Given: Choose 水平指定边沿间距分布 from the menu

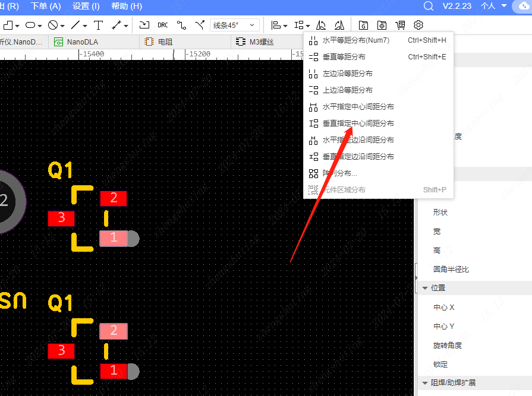Looking at the screenshot, I should tap(378, 140).
